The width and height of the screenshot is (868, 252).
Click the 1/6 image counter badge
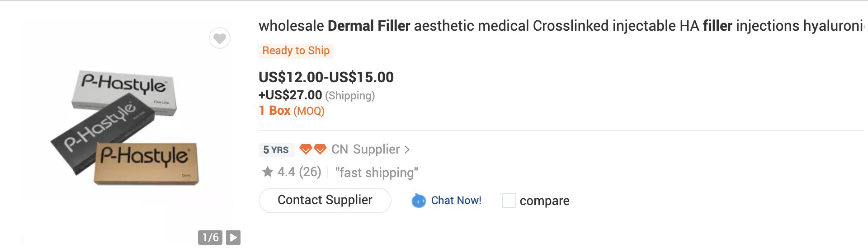tap(210, 238)
